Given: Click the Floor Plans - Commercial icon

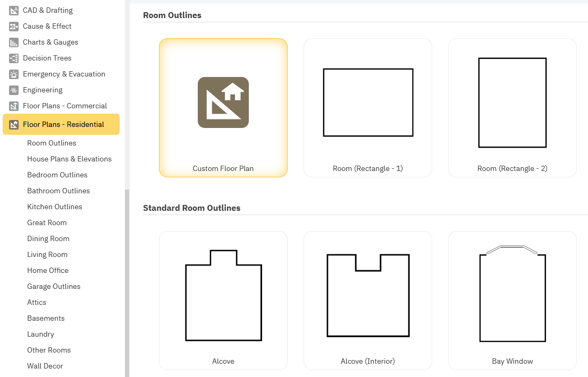Looking at the screenshot, I should click(14, 106).
